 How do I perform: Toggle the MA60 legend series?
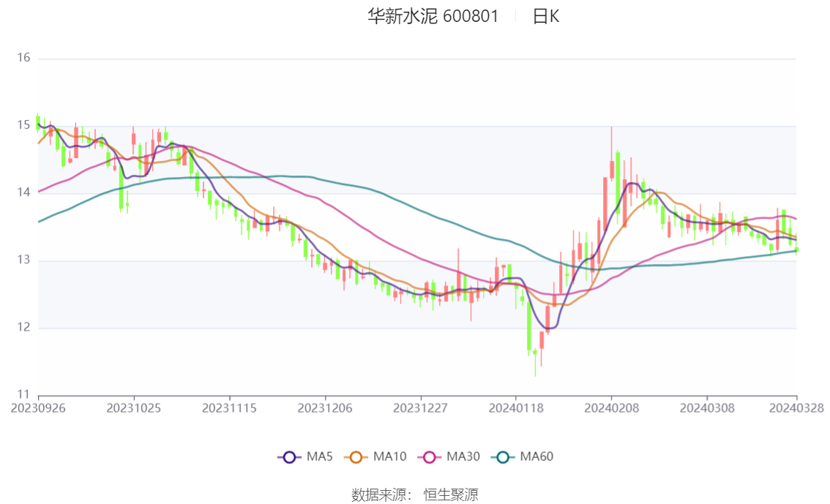coord(523,456)
